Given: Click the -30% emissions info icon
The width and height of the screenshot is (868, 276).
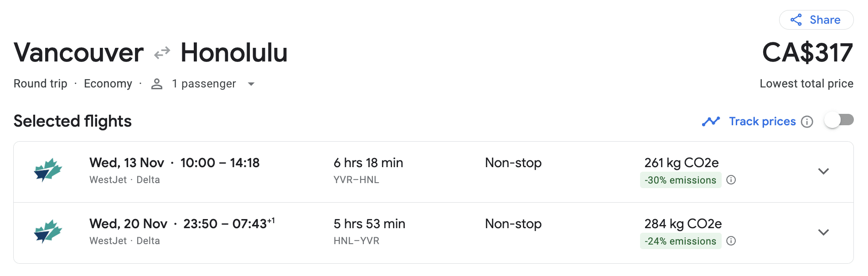Looking at the screenshot, I should click(x=731, y=180).
